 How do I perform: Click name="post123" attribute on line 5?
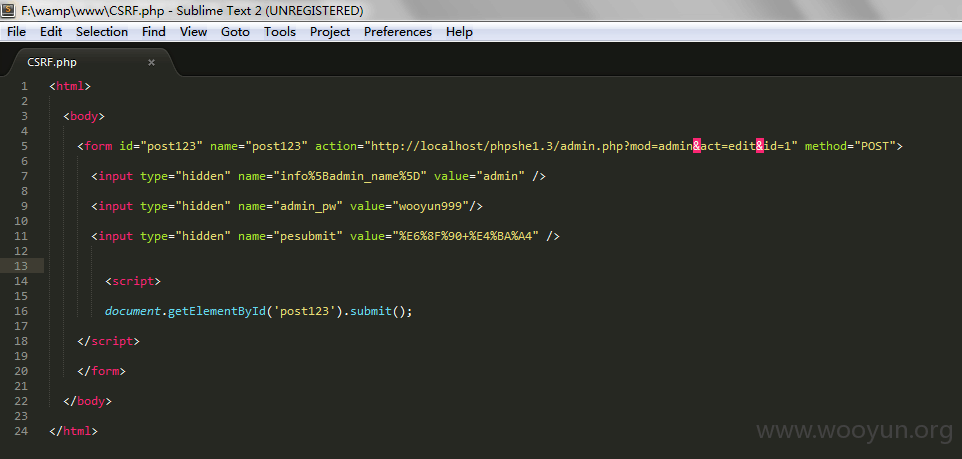[x=259, y=146]
